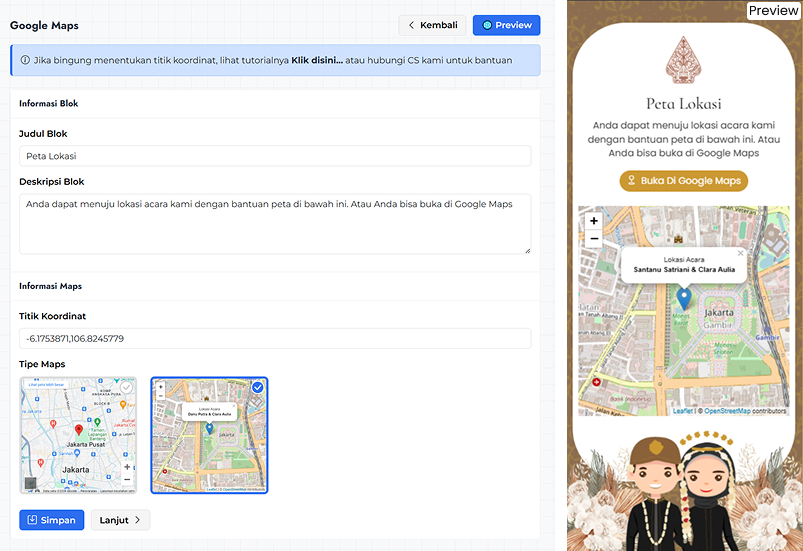This screenshot has height=551, width=803.
Task: Click the Preview label at the top right
Action: tap(773, 10)
